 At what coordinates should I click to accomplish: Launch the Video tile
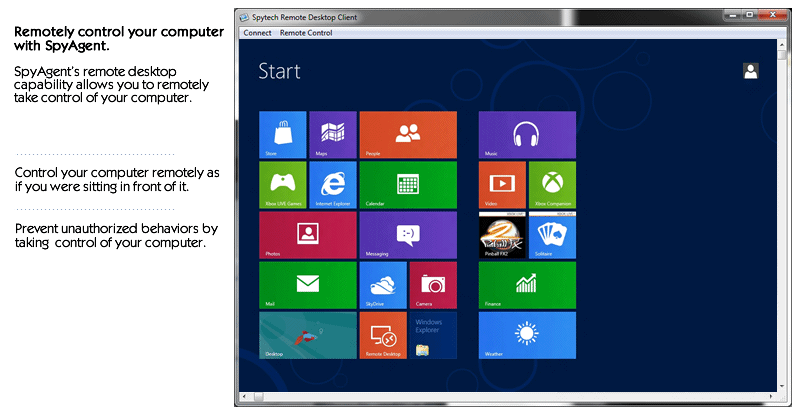tap(502, 185)
